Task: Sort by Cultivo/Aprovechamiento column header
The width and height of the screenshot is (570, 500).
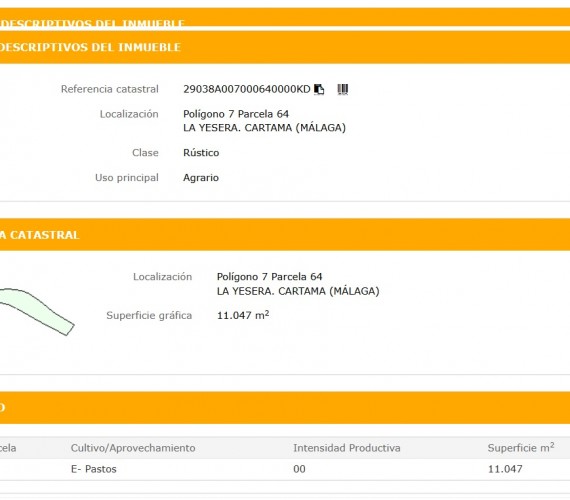Action: 133,448
